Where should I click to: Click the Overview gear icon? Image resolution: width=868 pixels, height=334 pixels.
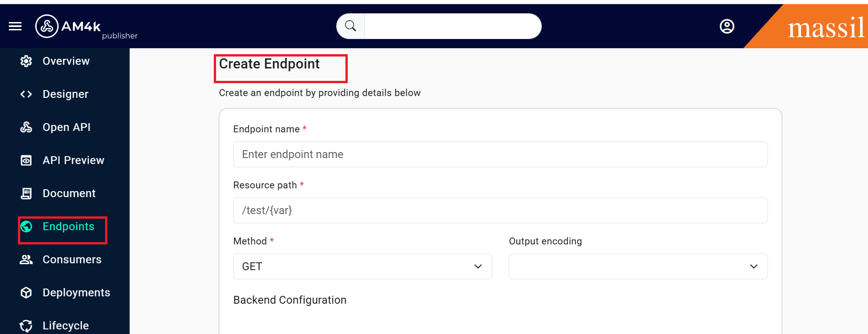(x=26, y=61)
